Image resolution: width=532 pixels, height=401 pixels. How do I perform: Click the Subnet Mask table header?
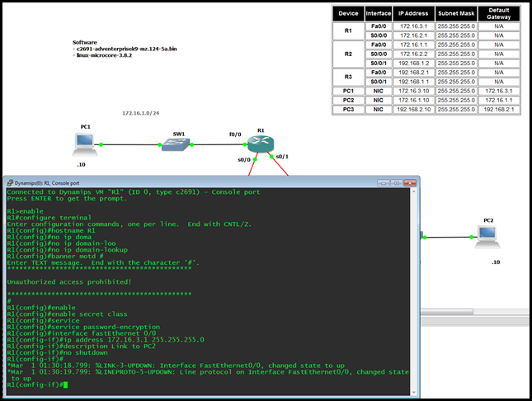[x=456, y=13]
